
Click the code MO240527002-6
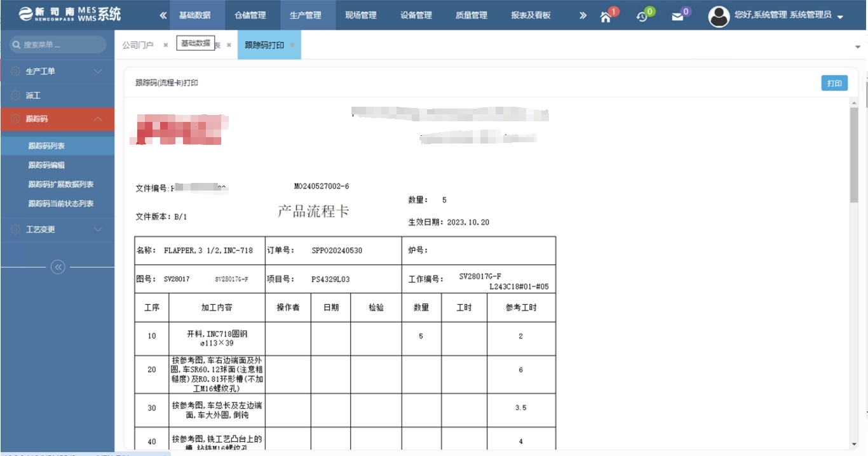322,187
